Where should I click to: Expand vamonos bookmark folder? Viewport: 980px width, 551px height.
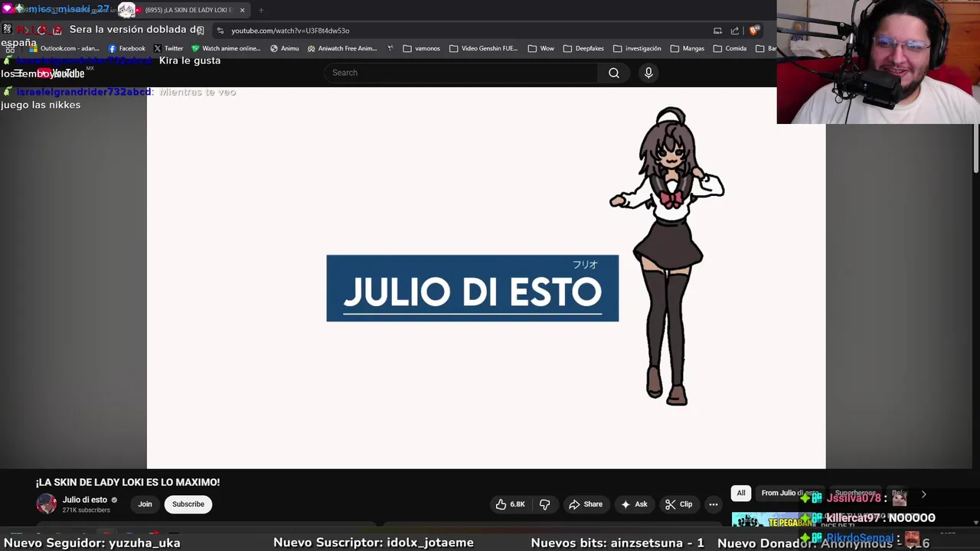pyautogui.click(x=421, y=48)
